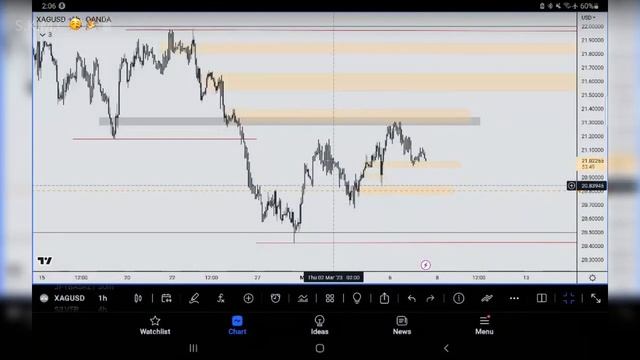This screenshot has width=640, height=360.
Task: Open the four-square layout grid icon
Action: coord(330,298)
